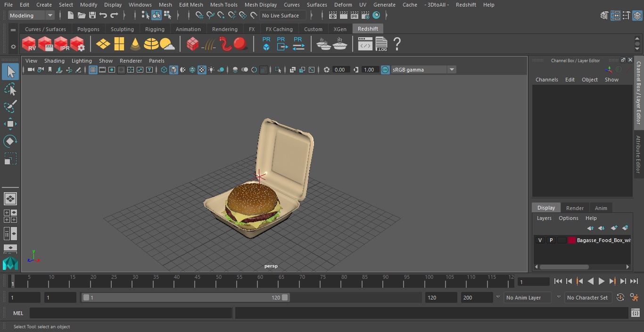The height and width of the screenshot is (332, 644).
Task: Click layer list horizontal scrollbar
Action: [x=564, y=267]
